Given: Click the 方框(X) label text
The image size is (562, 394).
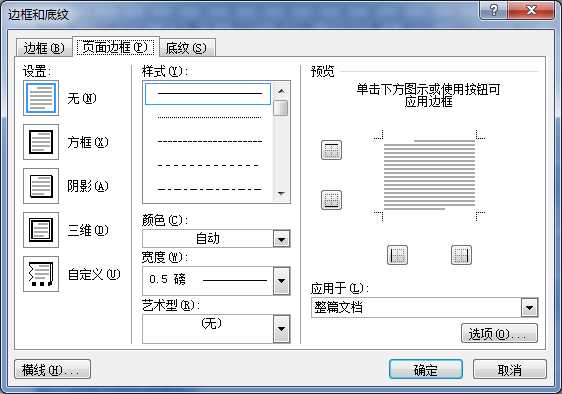Looking at the screenshot, I should [x=88, y=142].
